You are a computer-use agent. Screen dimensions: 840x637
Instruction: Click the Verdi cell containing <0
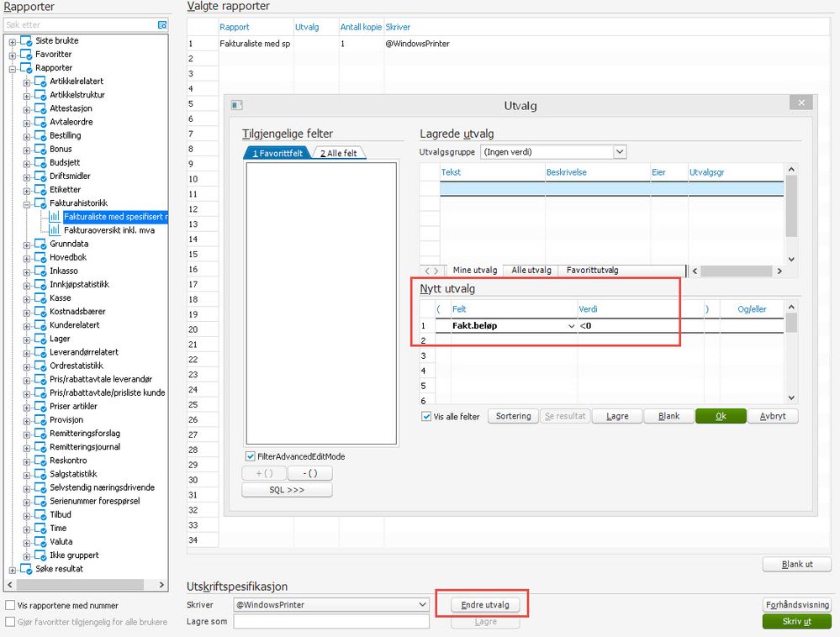point(640,326)
